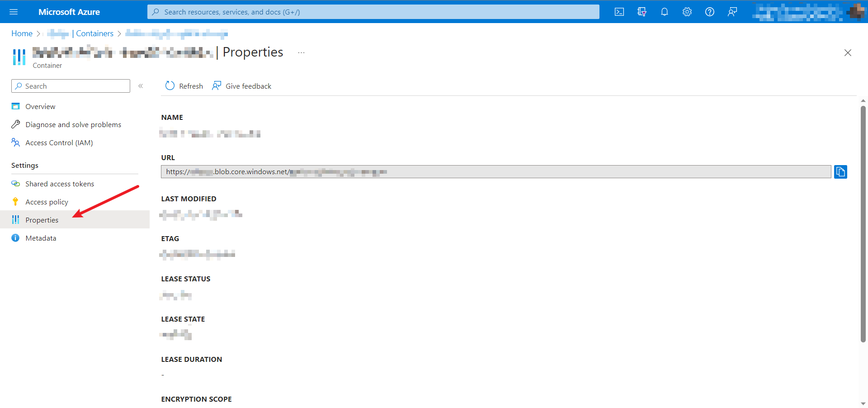Screen dimensions: 868x408
Task: Select Overview in the sidebar
Action: click(40, 107)
